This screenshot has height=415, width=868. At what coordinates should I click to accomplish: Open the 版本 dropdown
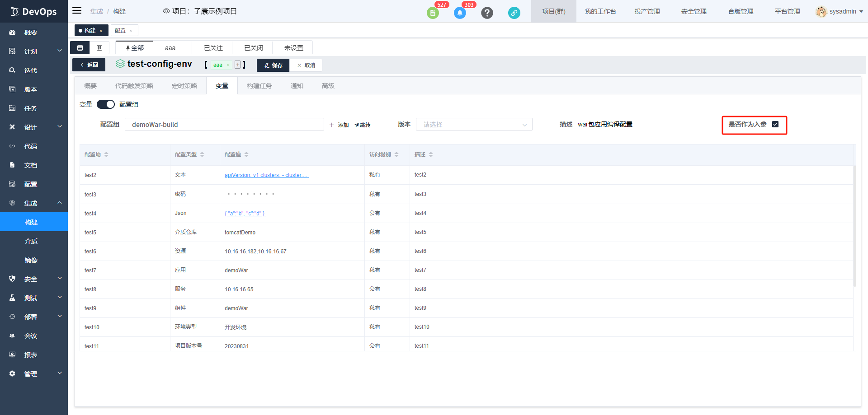coord(474,125)
